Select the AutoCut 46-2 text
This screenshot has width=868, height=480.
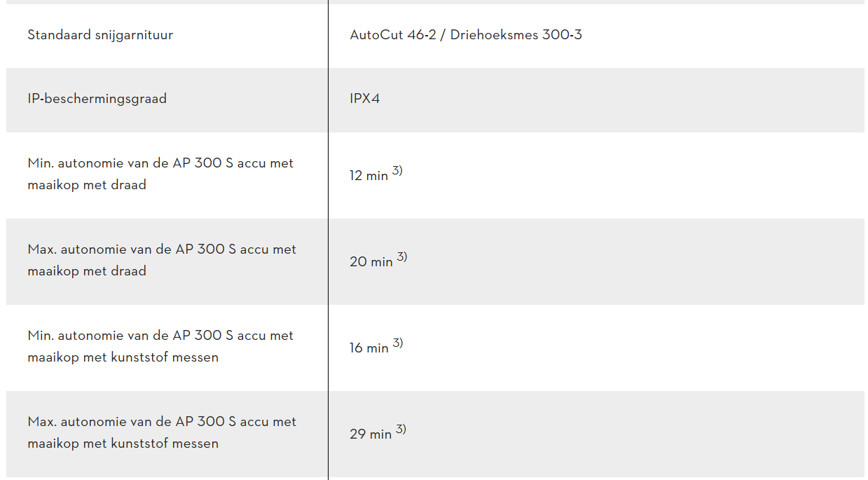(x=394, y=35)
